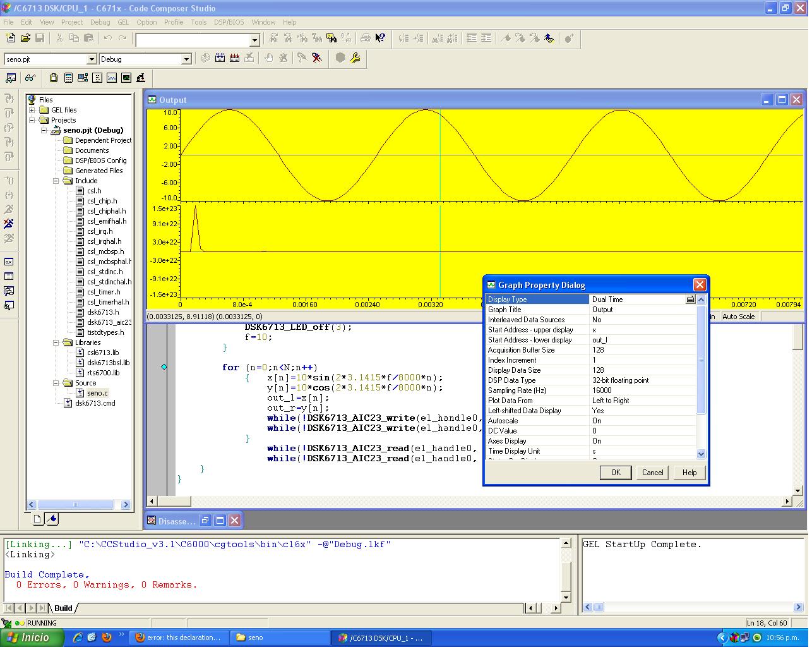Create a new file with toolbar icon
812x647 pixels.
pos(11,39)
